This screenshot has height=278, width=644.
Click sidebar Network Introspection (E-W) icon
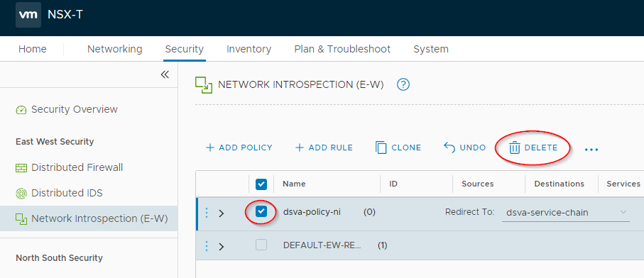point(21,219)
